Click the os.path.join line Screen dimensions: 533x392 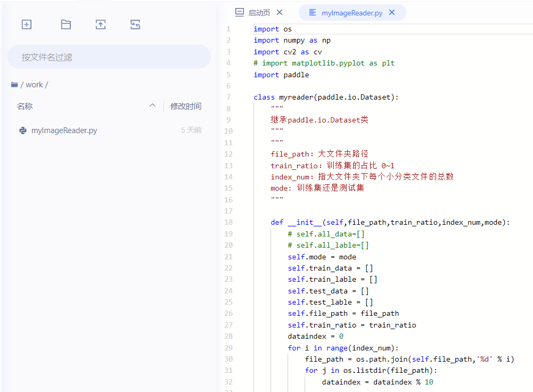409,360
